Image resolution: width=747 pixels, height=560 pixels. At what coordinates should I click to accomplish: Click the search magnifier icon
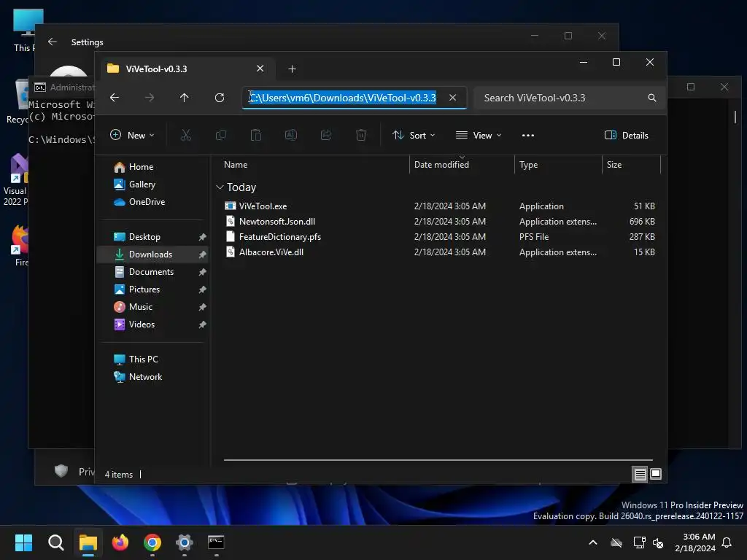tap(651, 98)
